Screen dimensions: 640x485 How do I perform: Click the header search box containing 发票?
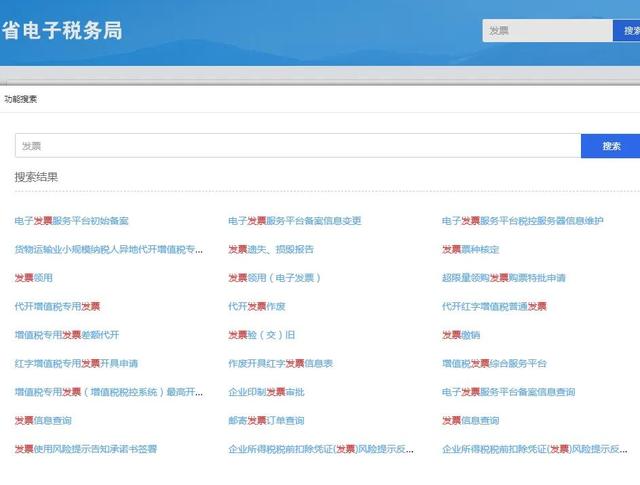click(x=547, y=31)
